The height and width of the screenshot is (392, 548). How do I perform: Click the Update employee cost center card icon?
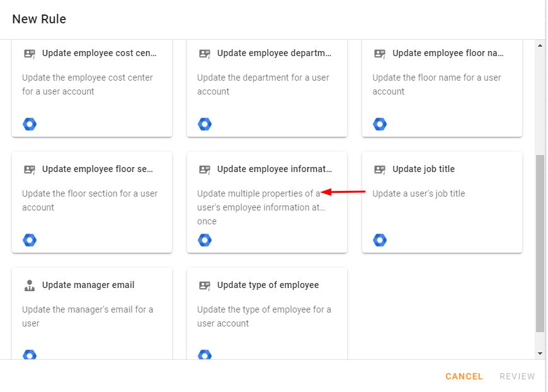tap(30, 54)
